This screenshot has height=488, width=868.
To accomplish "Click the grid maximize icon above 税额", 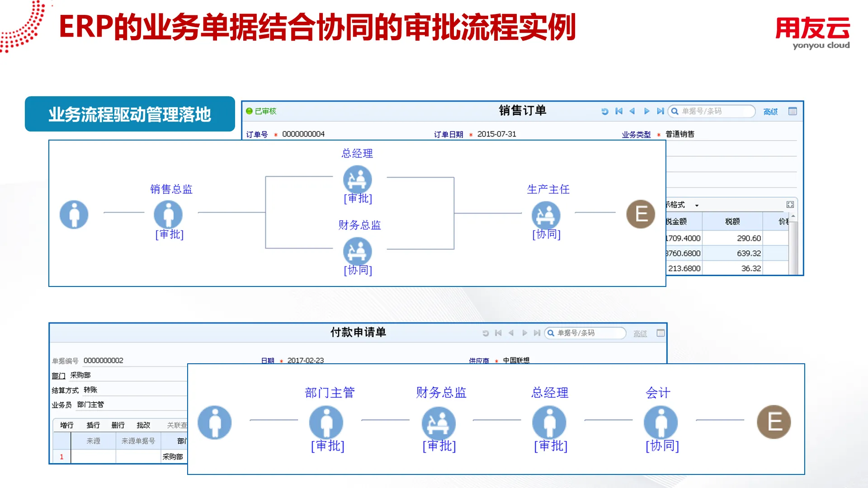I will pyautogui.click(x=790, y=205).
